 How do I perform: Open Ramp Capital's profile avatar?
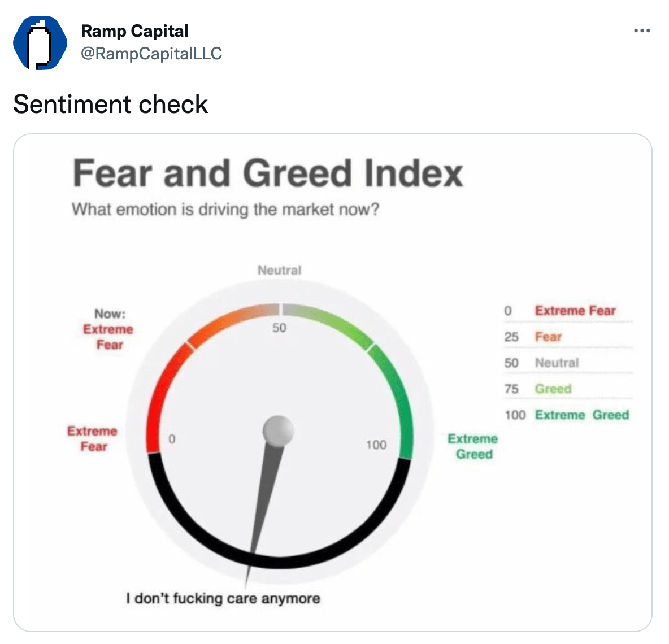(40, 42)
